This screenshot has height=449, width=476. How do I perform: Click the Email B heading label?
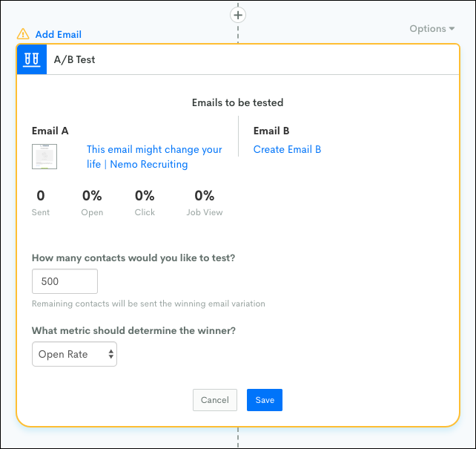pyautogui.click(x=271, y=131)
